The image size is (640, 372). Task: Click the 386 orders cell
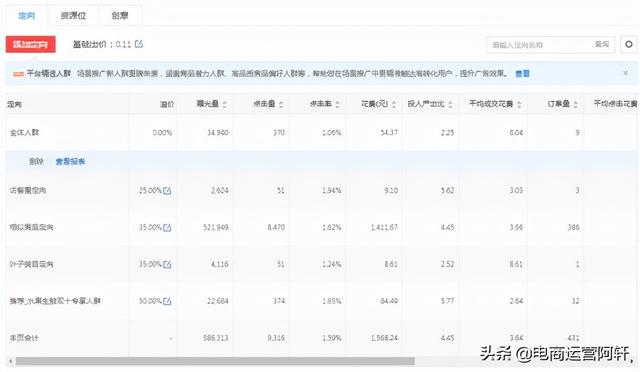pos(573,227)
